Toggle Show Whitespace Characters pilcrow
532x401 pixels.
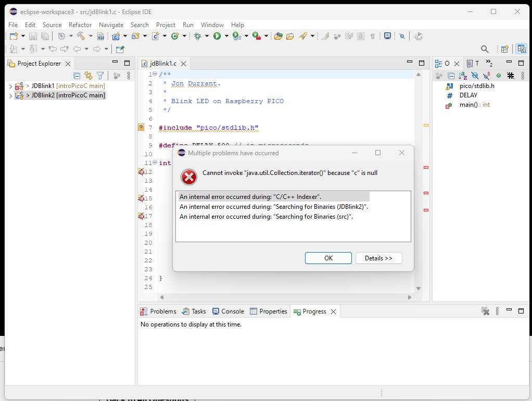[373, 36]
